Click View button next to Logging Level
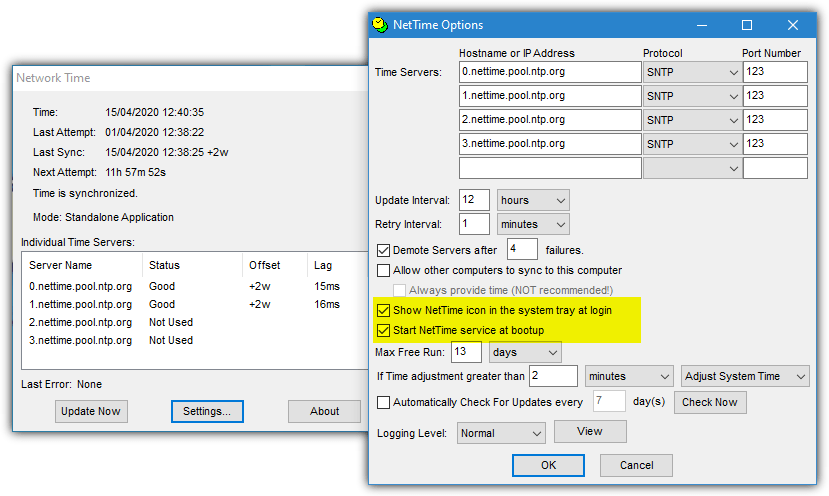The image size is (829, 496). point(589,431)
